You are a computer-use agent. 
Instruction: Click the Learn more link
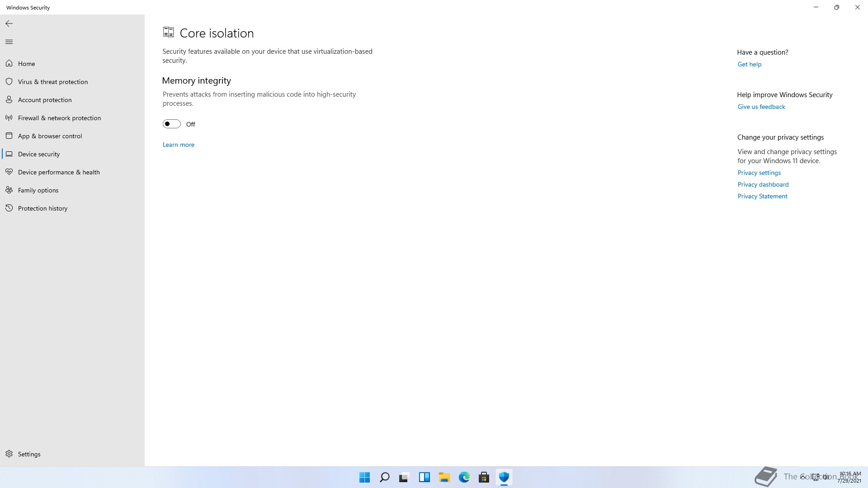click(178, 145)
